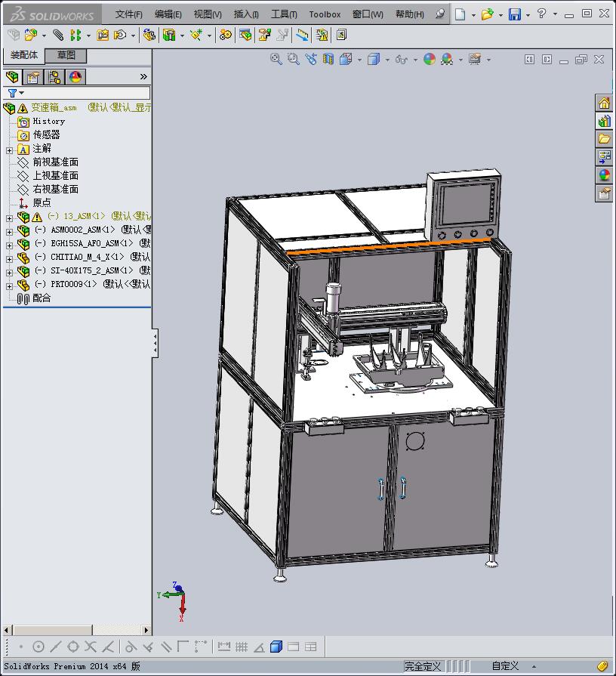Toggle the Intersection snap
This screenshot has width=616, height=676.
coord(91,647)
